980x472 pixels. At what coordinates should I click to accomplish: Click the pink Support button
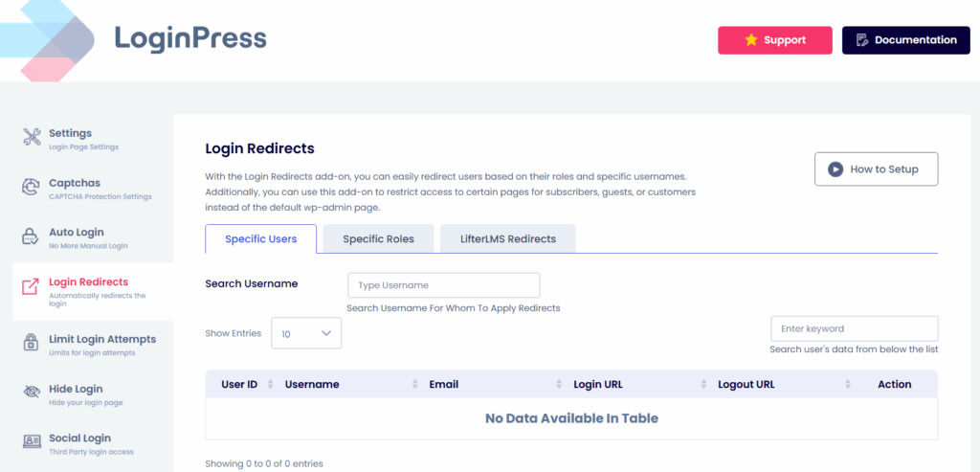(x=775, y=40)
